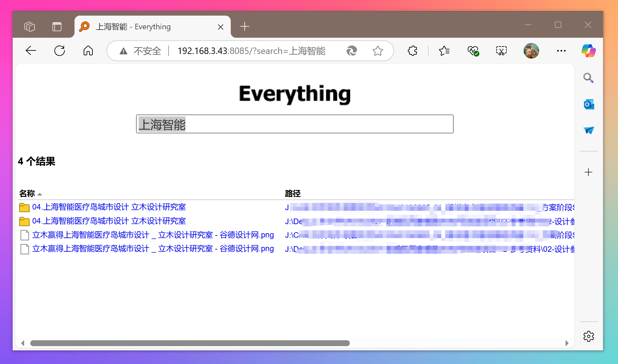Click the user profile avatar
The height and width of the screenshot is (364, 618).
click(531, 51)
